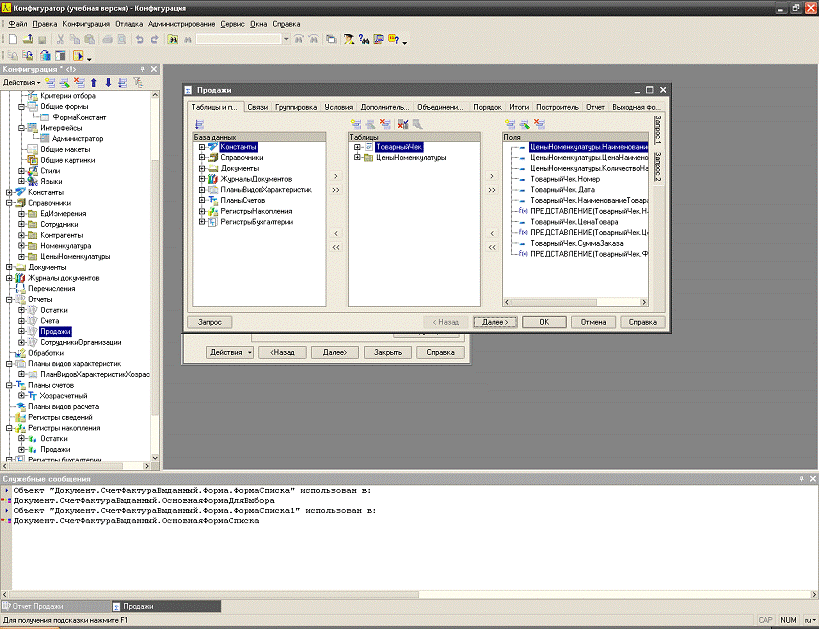The image size is (819, 629).
Task: Select ТоварныйЧек.Дата in the Поля list
Action: (x=562, y=189)
